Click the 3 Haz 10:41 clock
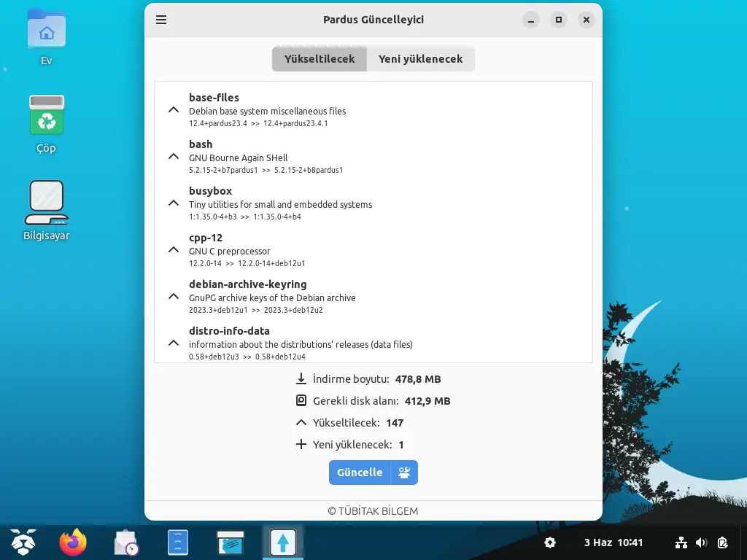Image resolution: width=747 pixels, height=560 pixels. 613,542
